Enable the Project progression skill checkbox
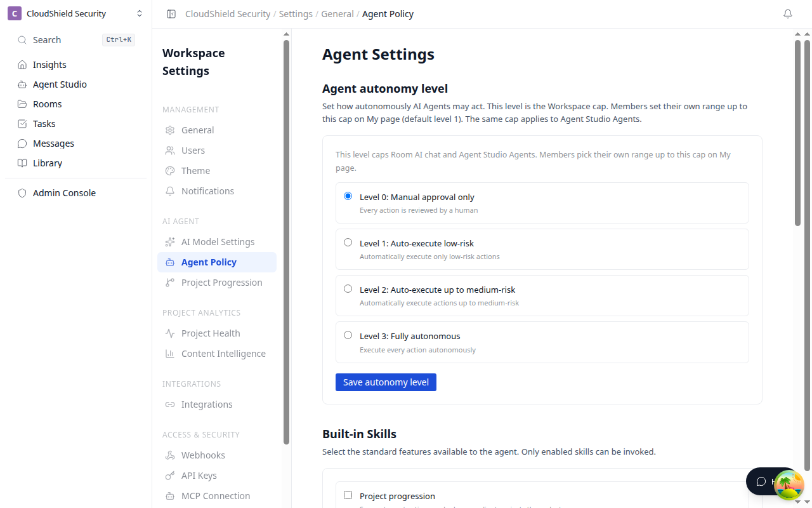This screenshot has width=812, height=508. 348,495
